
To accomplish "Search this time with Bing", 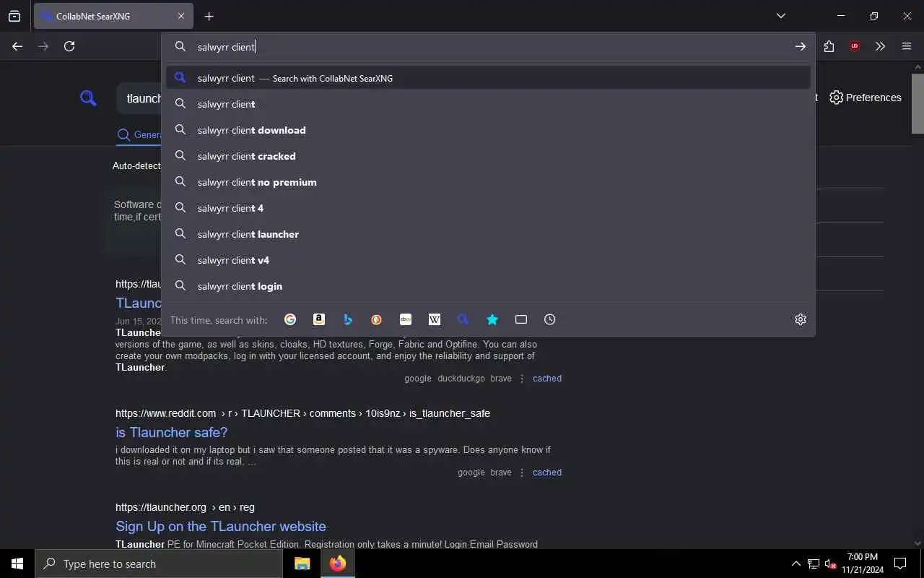I will pos(348,319).
